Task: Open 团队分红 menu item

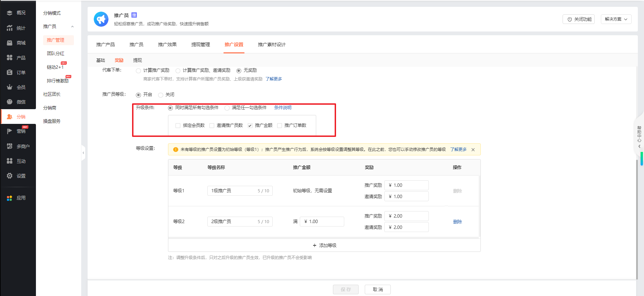Action: [56, 53]
